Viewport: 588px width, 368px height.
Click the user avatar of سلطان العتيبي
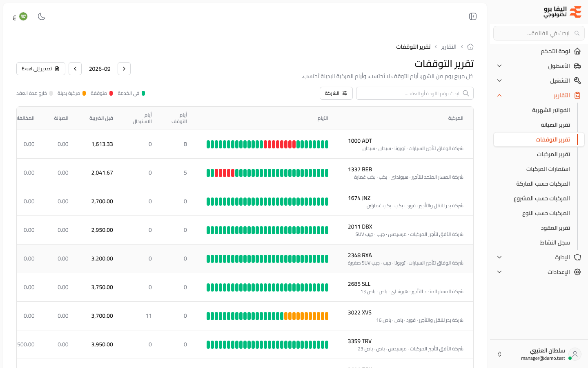click(x=575, y=354)
